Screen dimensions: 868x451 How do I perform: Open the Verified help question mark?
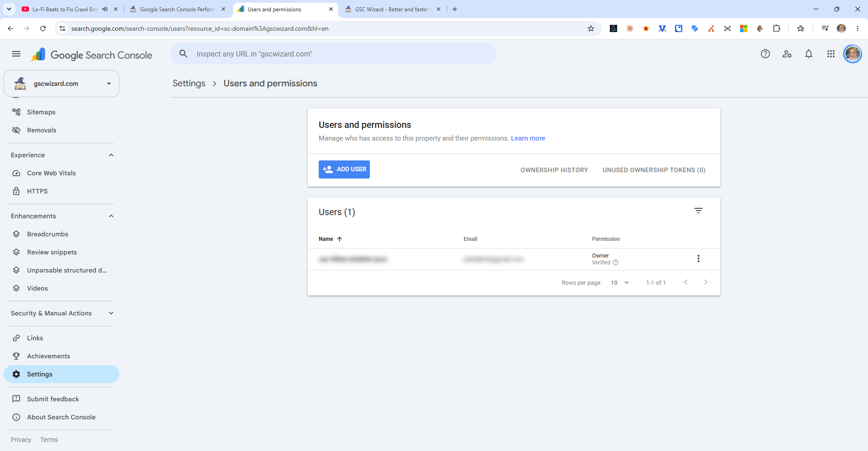[x=615, y=263]
